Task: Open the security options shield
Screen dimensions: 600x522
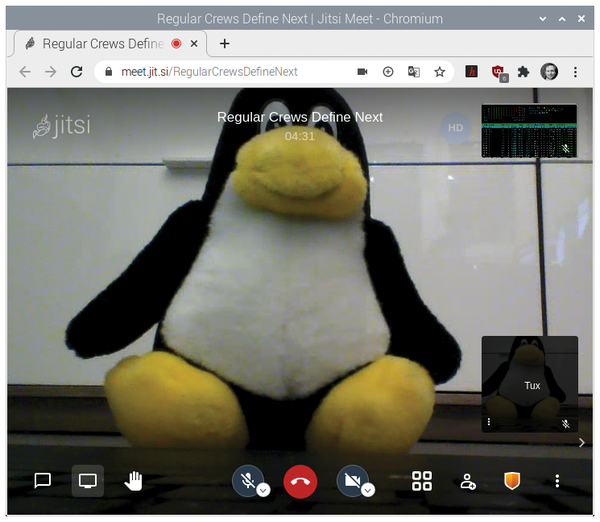Action: click(x=512, y=481)
